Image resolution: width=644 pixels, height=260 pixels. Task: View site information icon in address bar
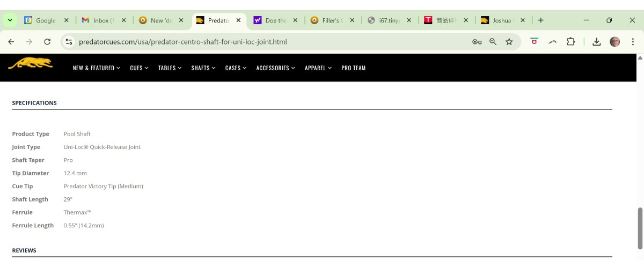point(68,42)
